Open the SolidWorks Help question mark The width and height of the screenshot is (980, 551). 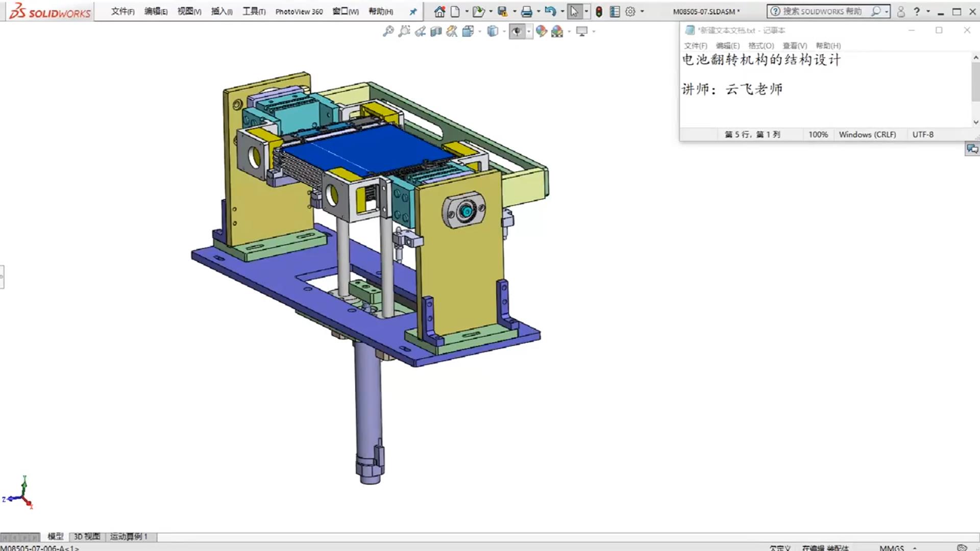(917, 11)
